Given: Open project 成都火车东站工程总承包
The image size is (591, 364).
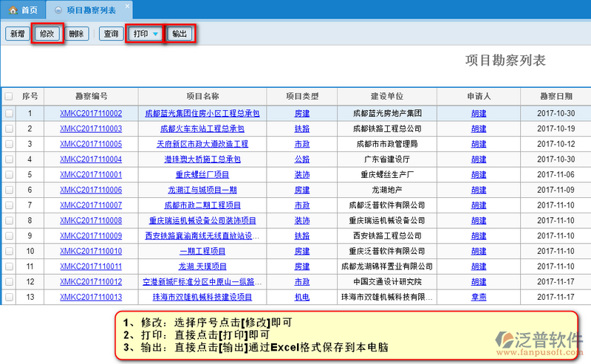Looking at the screenshot, I should pyautogui.click(x=202, y=129).
